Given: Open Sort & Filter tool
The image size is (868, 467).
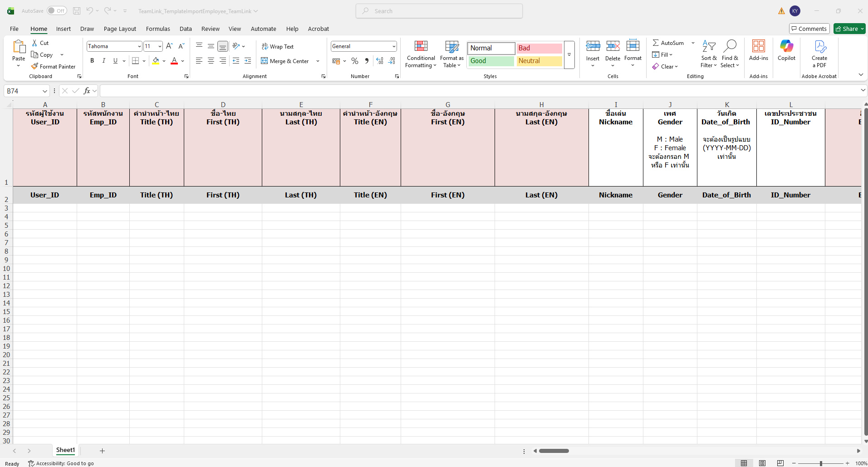Looking at the screenshot, I should pos(708,54).
